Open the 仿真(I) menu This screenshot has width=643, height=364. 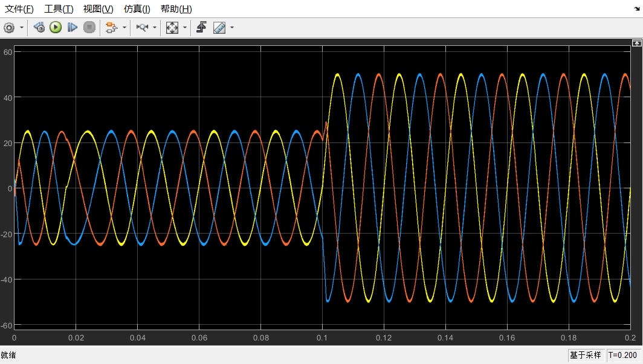[137, 8]
